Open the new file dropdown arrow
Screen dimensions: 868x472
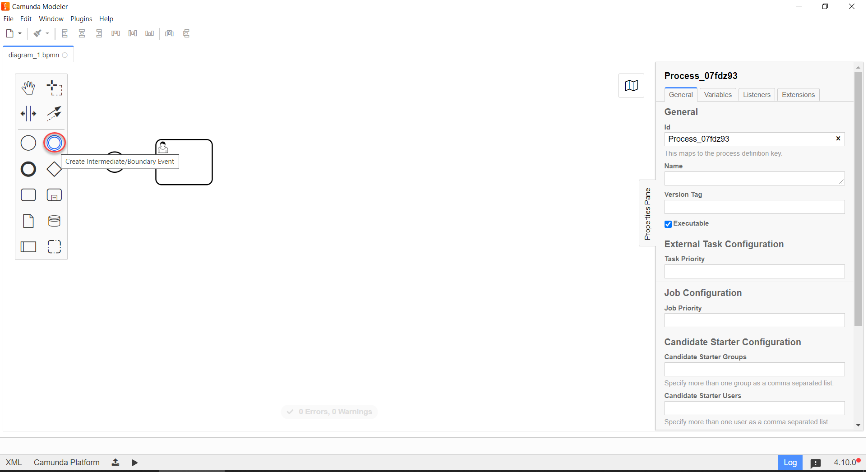(x=20, y=33)
